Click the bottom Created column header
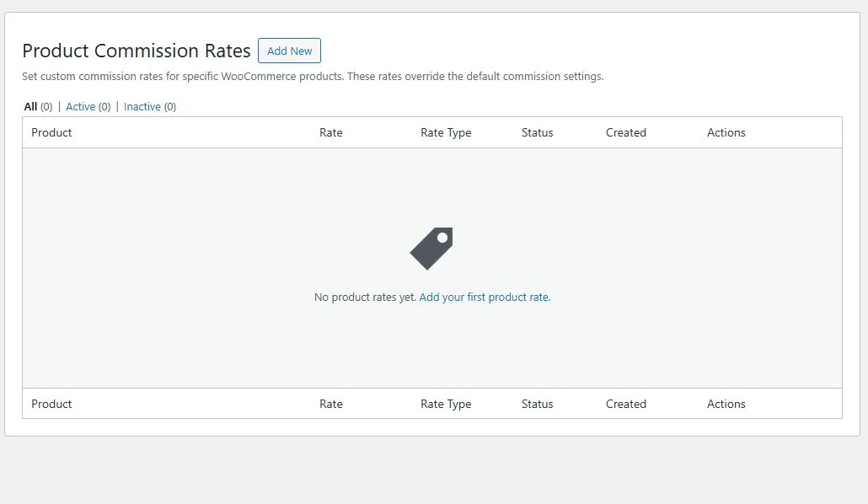Screen dimensions: 868x504 point(625,404)
